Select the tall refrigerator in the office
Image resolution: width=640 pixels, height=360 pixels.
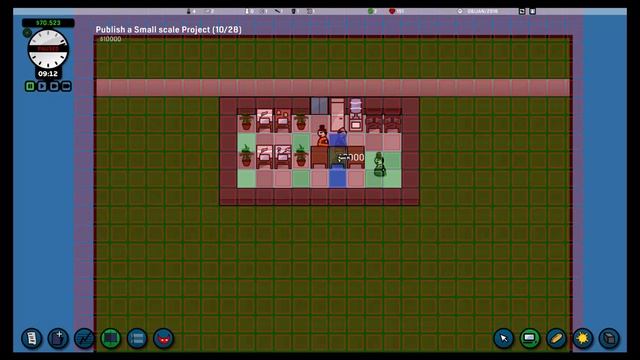coord(338,115)
